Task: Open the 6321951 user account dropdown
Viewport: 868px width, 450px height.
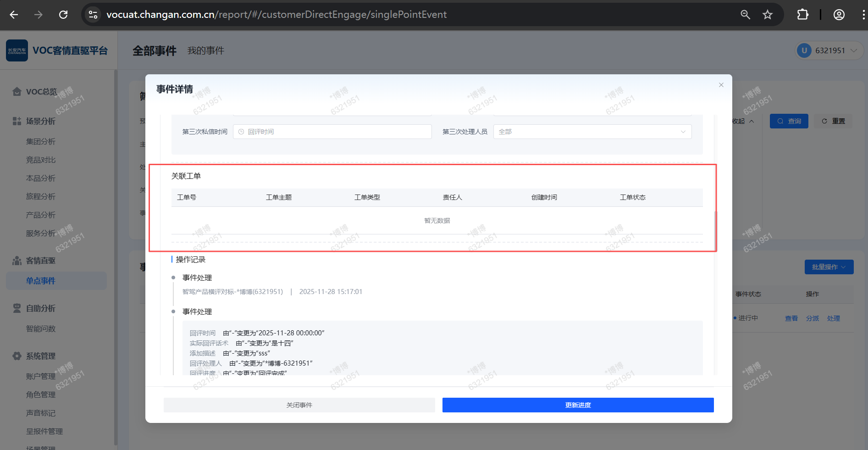Action: 829,50
